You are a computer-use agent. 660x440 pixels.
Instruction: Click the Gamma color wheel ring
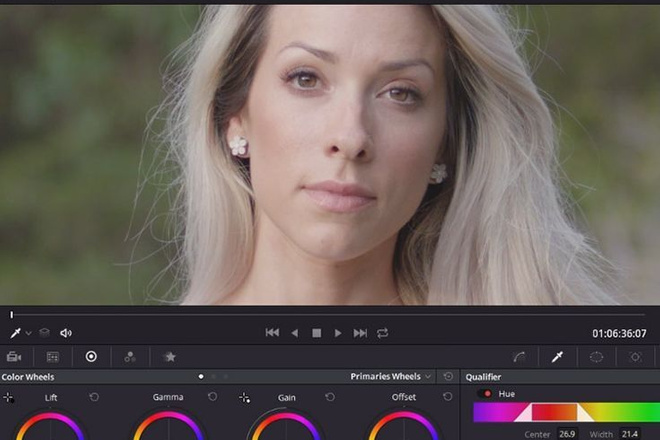(168, 417)
